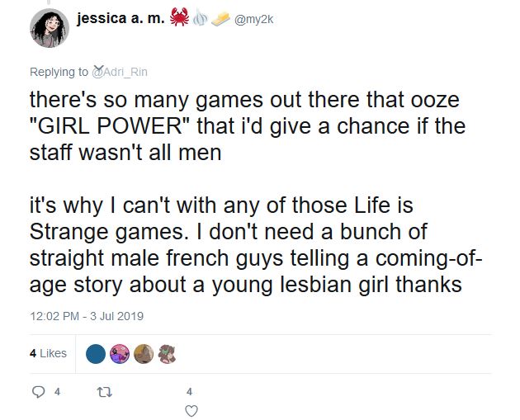Screen dimensions: 520x420
Task: Like the tweet with the heart icon
Action: [x=190, y=409]
